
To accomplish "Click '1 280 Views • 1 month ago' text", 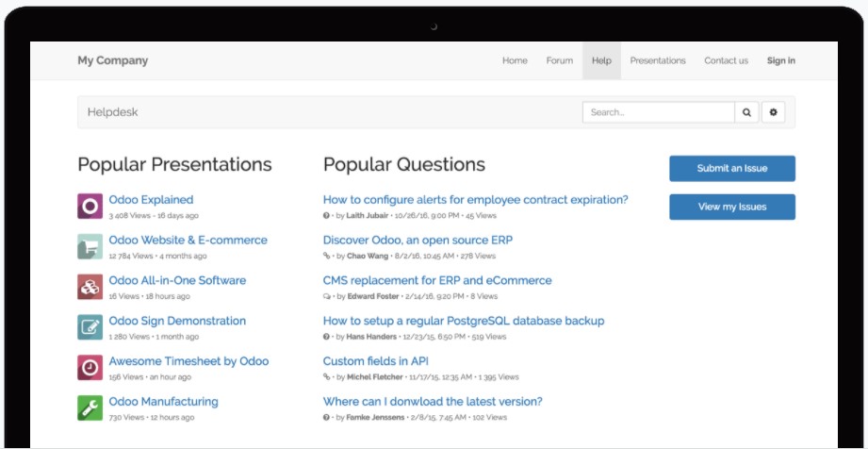I will [x=154, y=337].
